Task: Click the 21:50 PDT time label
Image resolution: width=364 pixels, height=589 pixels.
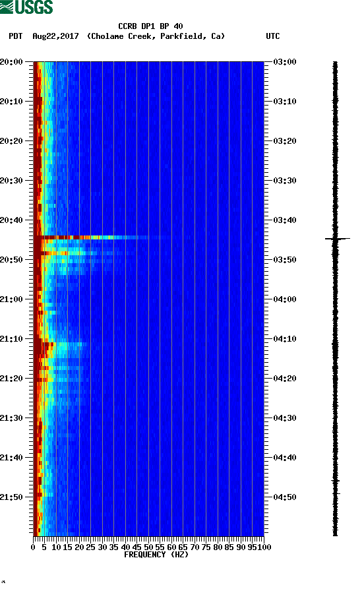Action: [11, 497]
